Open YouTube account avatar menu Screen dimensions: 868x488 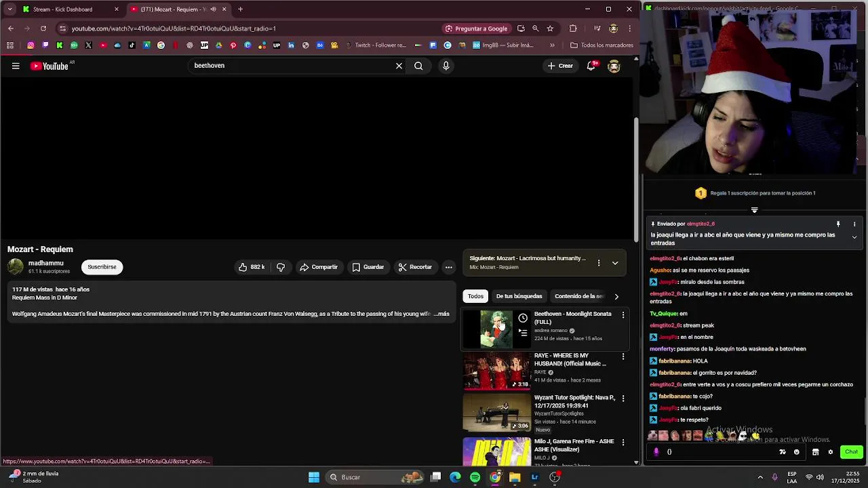614,66
